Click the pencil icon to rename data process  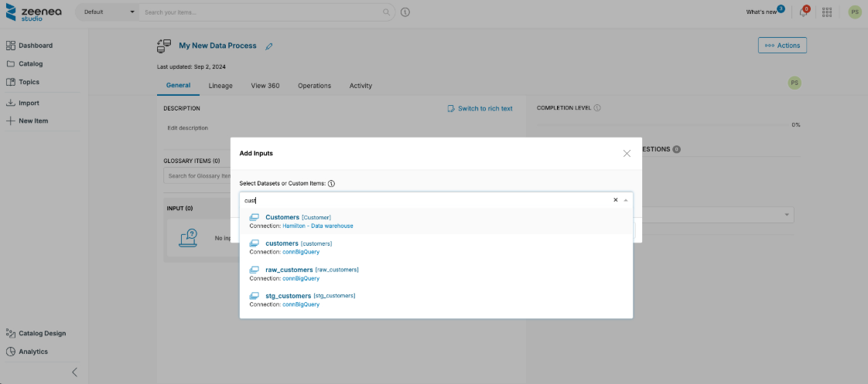(269, 46)
